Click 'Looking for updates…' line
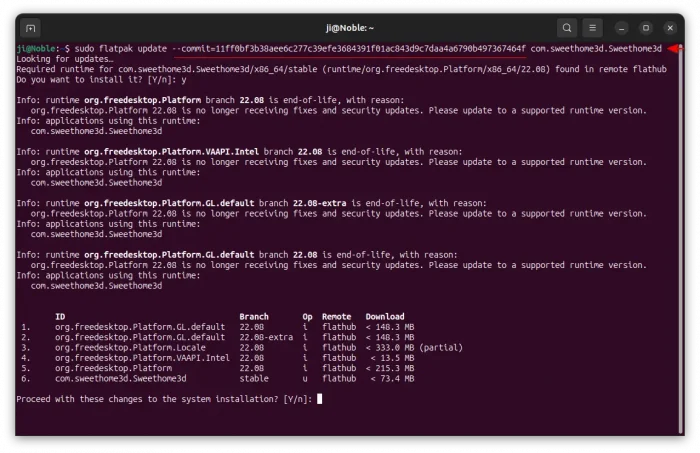 pos(65,59)
